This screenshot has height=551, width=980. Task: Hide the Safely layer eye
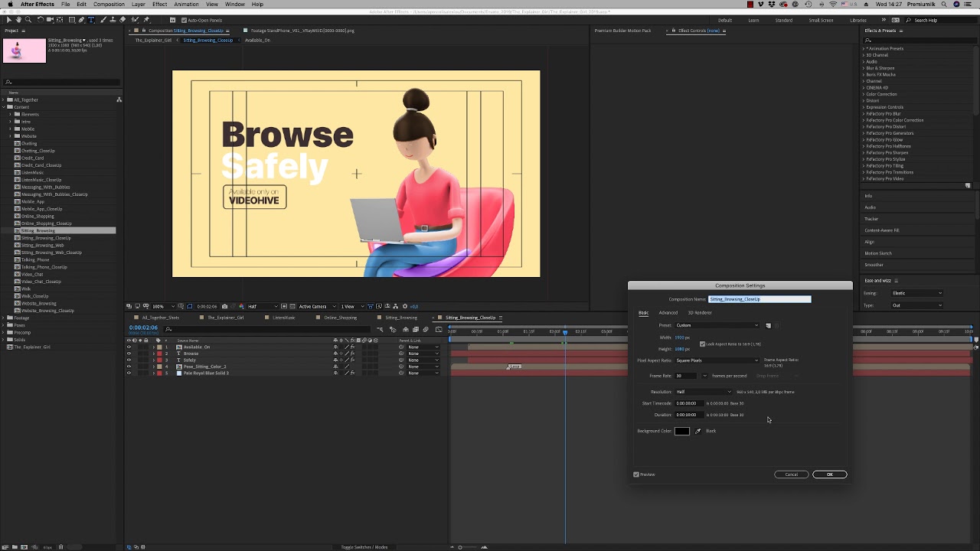129,360
